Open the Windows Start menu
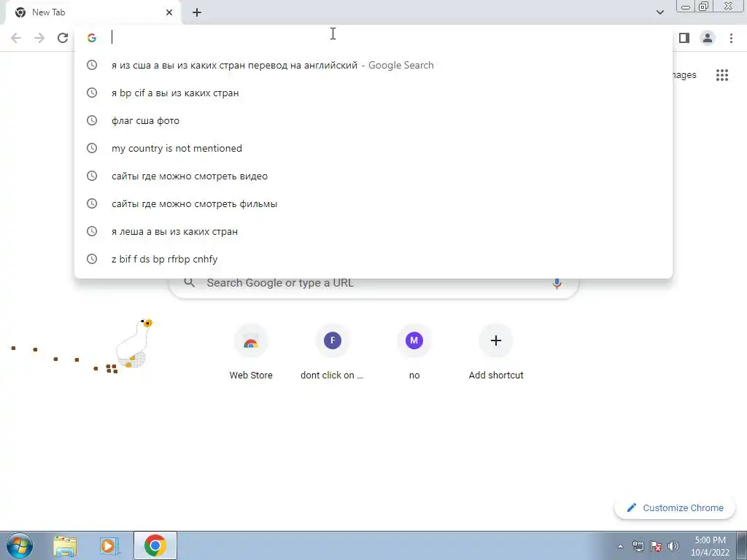The width and height of the screenshot is (747, 560). click(x=20, y=545)
